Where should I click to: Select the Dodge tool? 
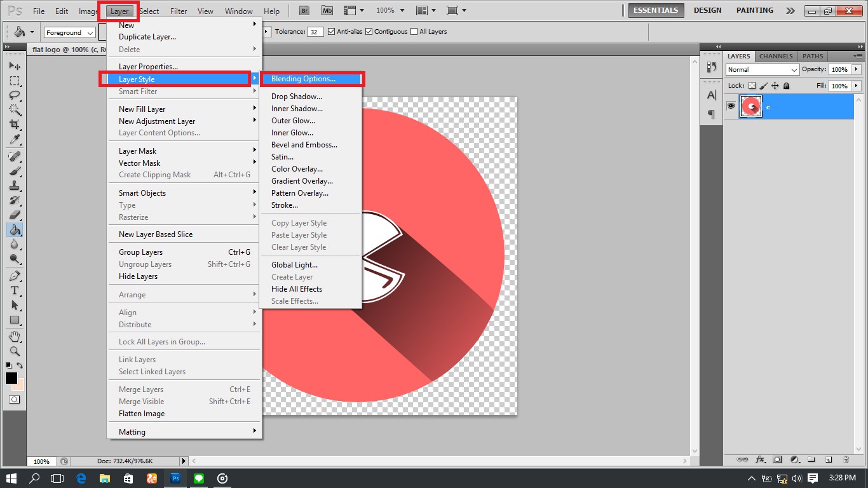tap(15, 259)
